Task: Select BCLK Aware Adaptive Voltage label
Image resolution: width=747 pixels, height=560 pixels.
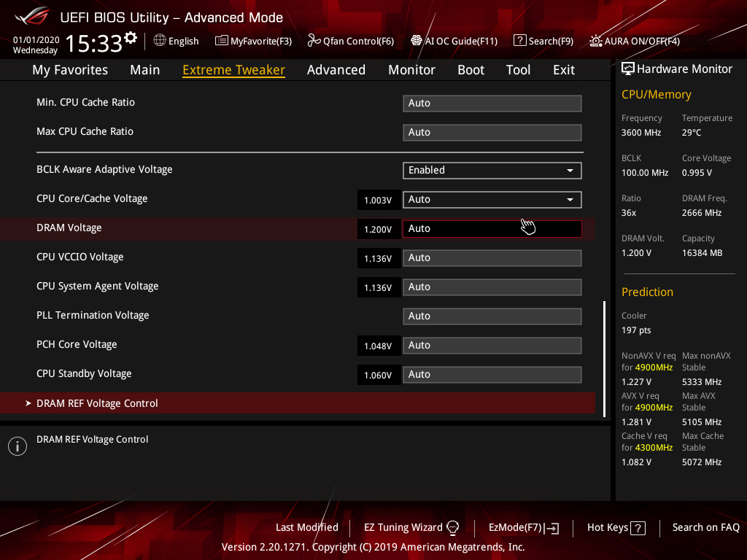Action: 104,170
